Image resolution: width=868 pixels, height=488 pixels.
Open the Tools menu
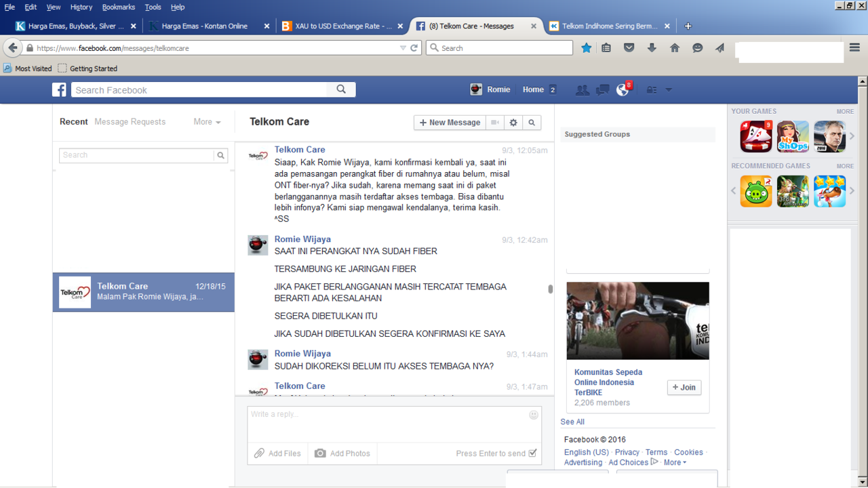[x=153, y=7]
